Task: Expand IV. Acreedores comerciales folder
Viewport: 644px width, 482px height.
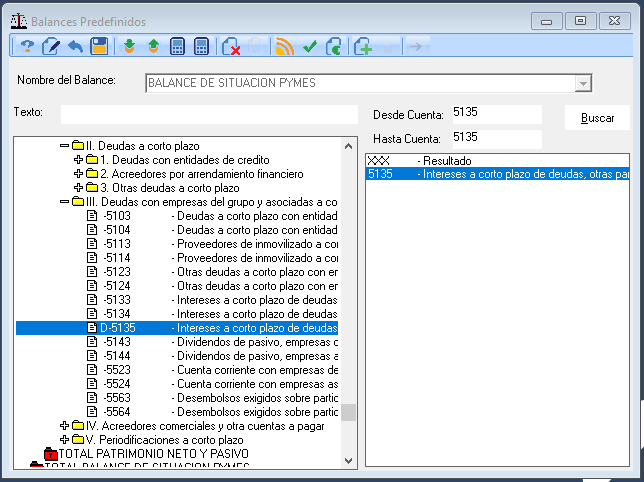Action: (x=64, y=426)
